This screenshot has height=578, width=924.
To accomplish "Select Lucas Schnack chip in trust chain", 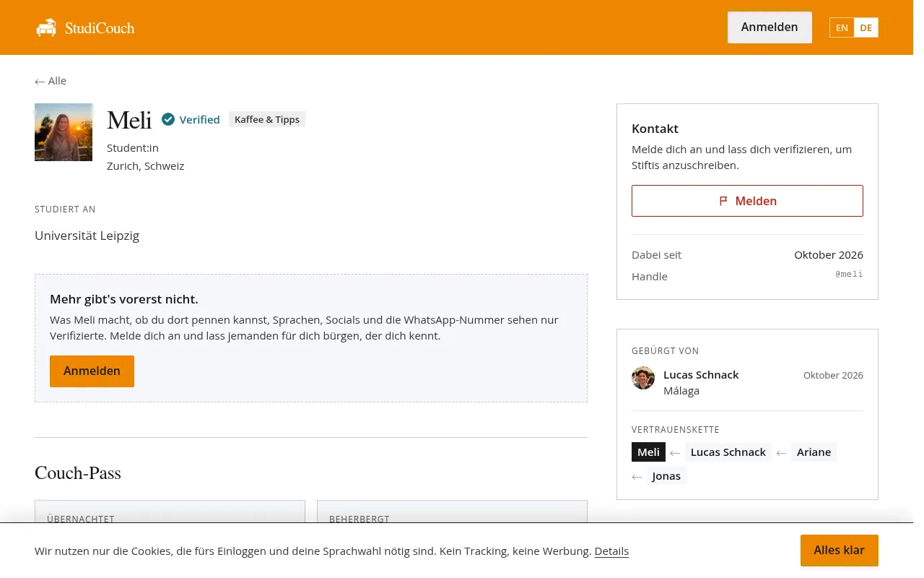I will coord(728,452).
